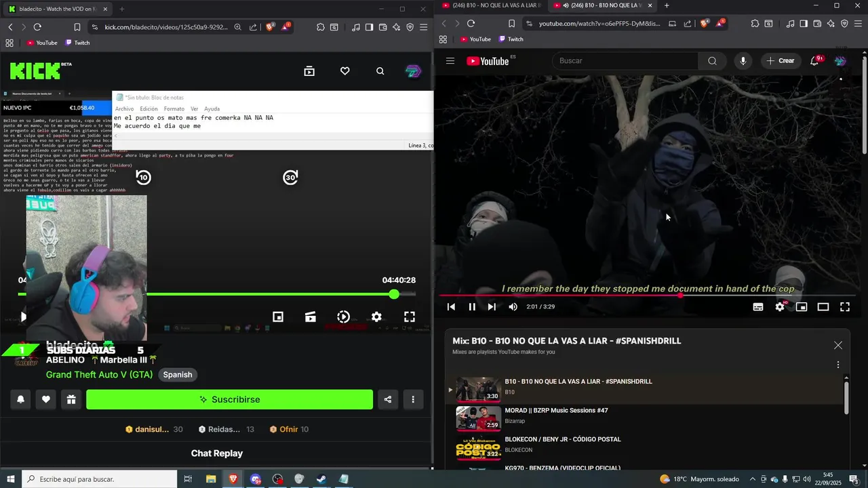868x488 pixels.
Task: Start YouTube voice search with microphone
Action: coord(743,61)
